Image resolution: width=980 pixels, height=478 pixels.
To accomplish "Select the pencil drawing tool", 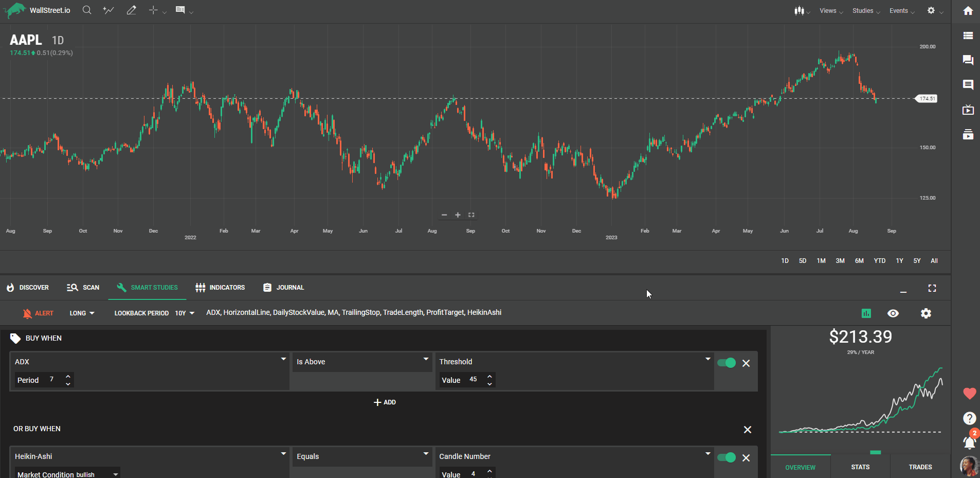I will pyautogui.click(x=131, y=10).
